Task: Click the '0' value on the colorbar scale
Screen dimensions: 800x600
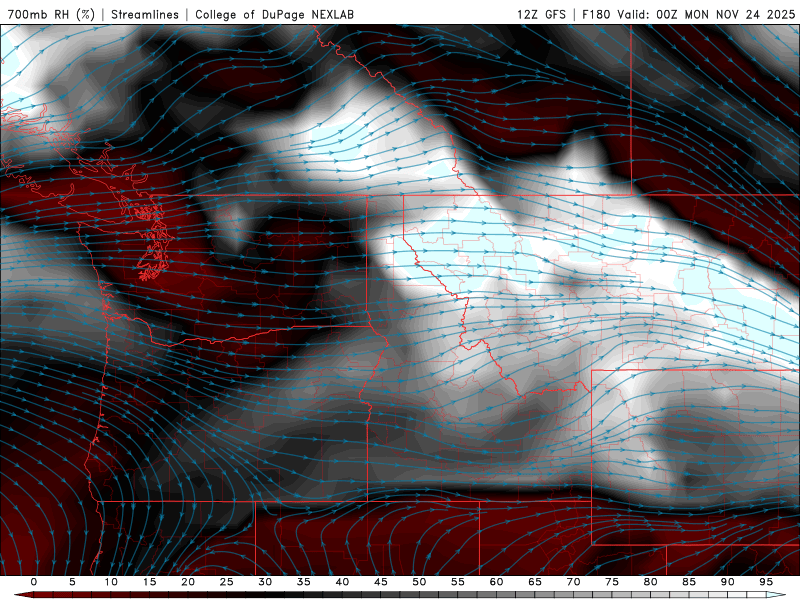Action: coord(34,582)
